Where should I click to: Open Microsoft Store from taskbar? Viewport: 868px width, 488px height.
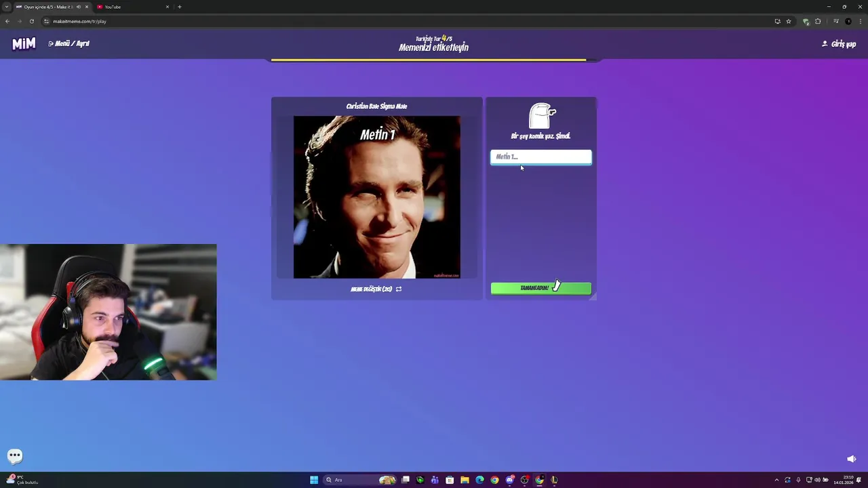pos(450,480)
